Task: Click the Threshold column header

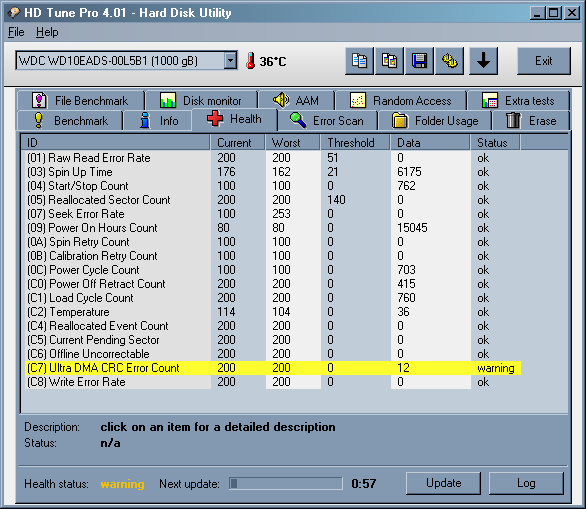Action: coord(355,143)
